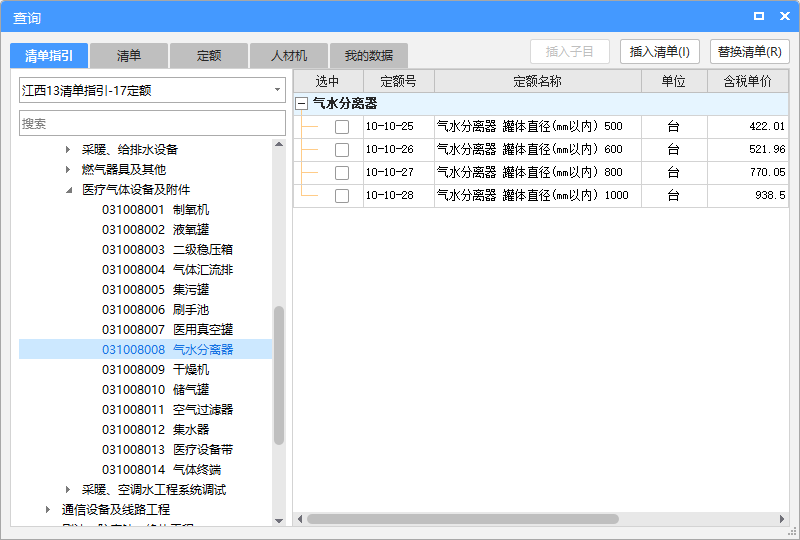The image size is (800, 540).
Task: Click the table scroll-right arrow
Action: pyautogui.click(x=782, y=519)
